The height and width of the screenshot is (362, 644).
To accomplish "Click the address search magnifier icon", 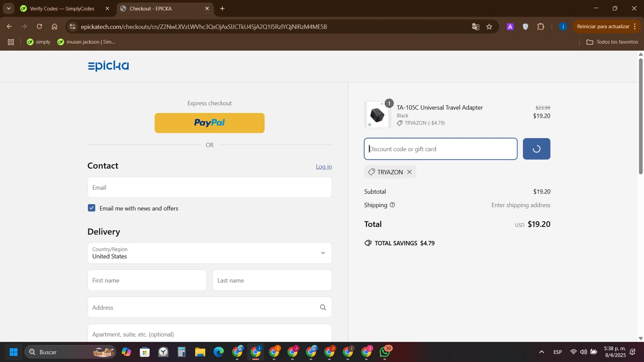I will click(323, 308).
